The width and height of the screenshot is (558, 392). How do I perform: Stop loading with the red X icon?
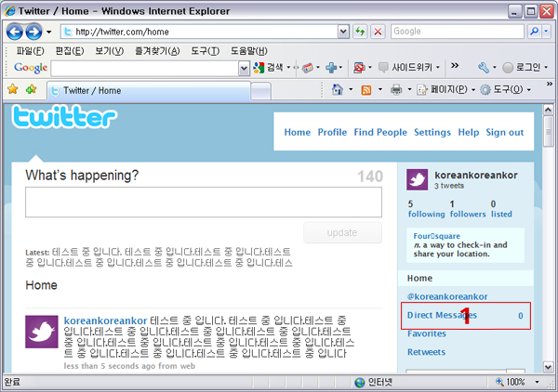pyautogui.click(x=378, y=32)
